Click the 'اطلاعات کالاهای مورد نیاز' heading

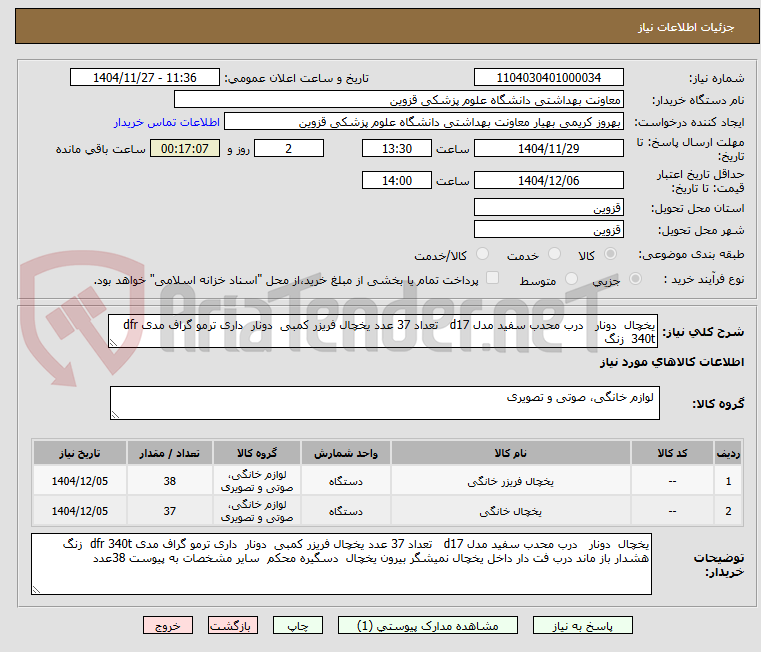click(x=672, y=362)
